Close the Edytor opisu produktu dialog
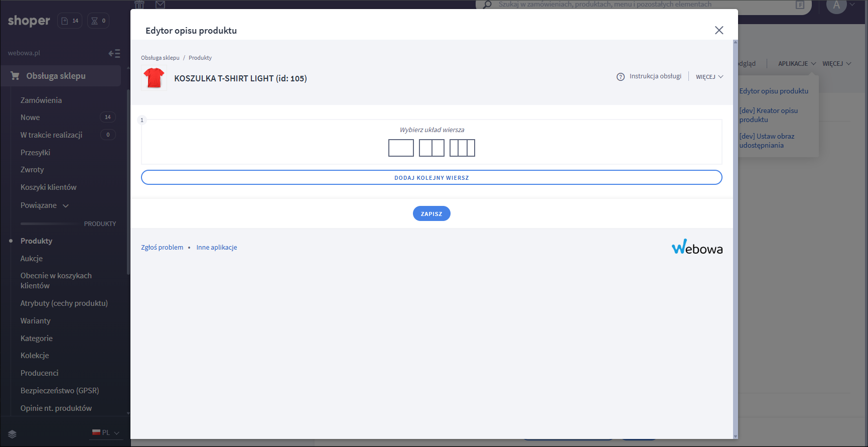This screenshot has width=868, height=447. tap(718, 30)
